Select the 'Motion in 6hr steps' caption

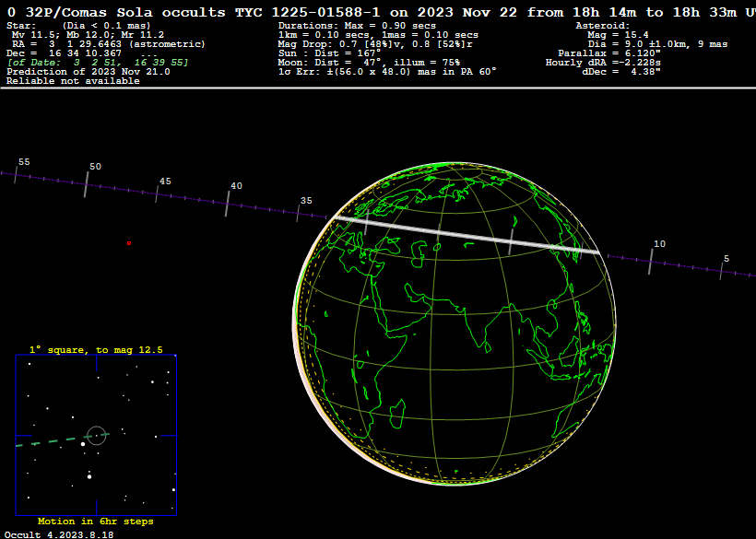[96, 521]
